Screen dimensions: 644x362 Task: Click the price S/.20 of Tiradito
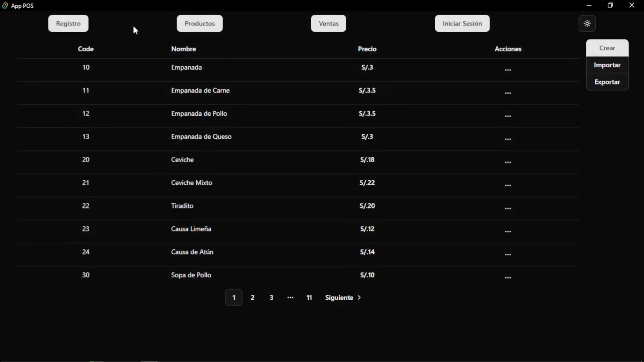pos(367,206)
